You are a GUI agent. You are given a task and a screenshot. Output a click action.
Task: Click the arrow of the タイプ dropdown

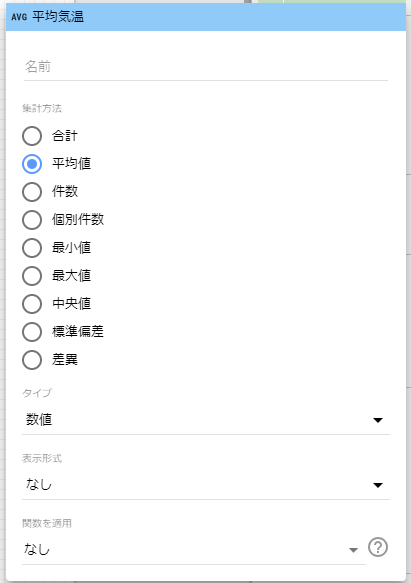pos(378,421)
